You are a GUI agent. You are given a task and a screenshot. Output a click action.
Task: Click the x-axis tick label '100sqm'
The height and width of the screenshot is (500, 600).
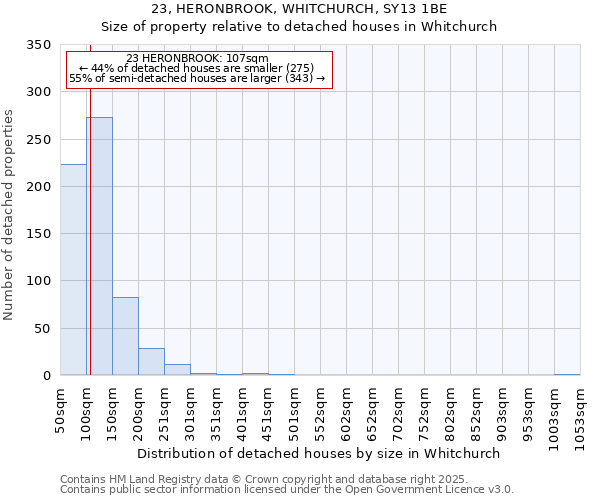click(x=86, y=415)
